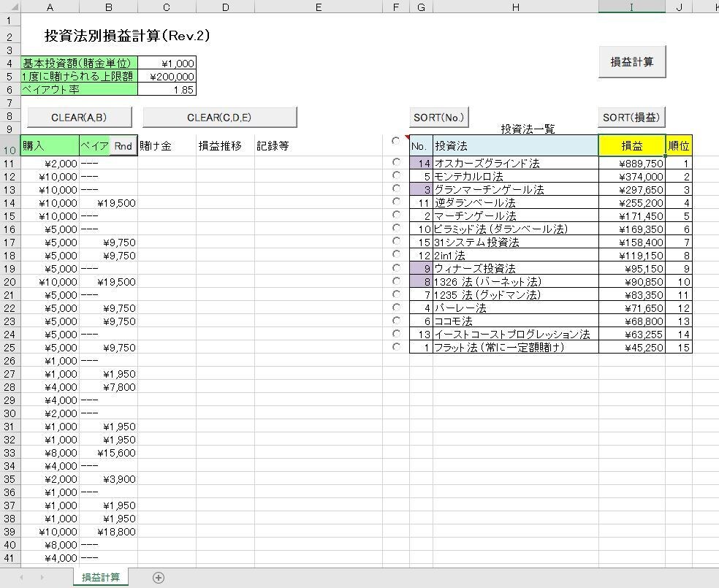This screenshot has width=719, height=588.
Task: Add a new sheet with the plus icon
Action: click(159, 578)
